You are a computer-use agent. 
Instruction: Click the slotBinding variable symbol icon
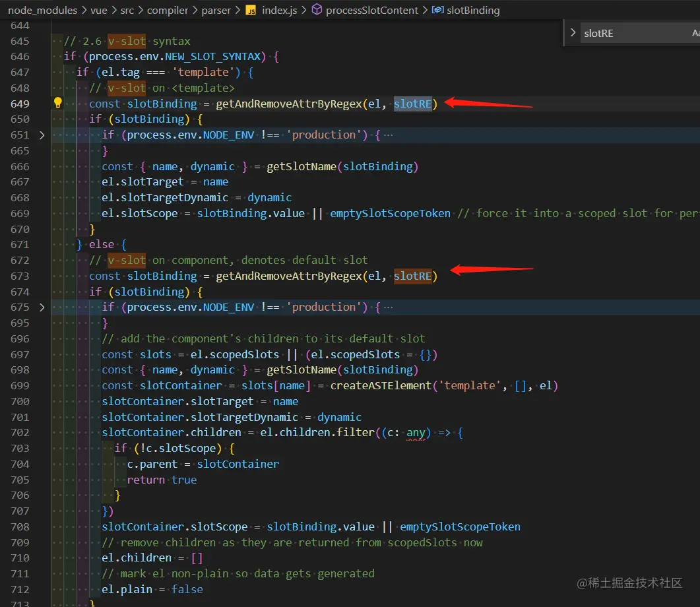pos(437,10)
